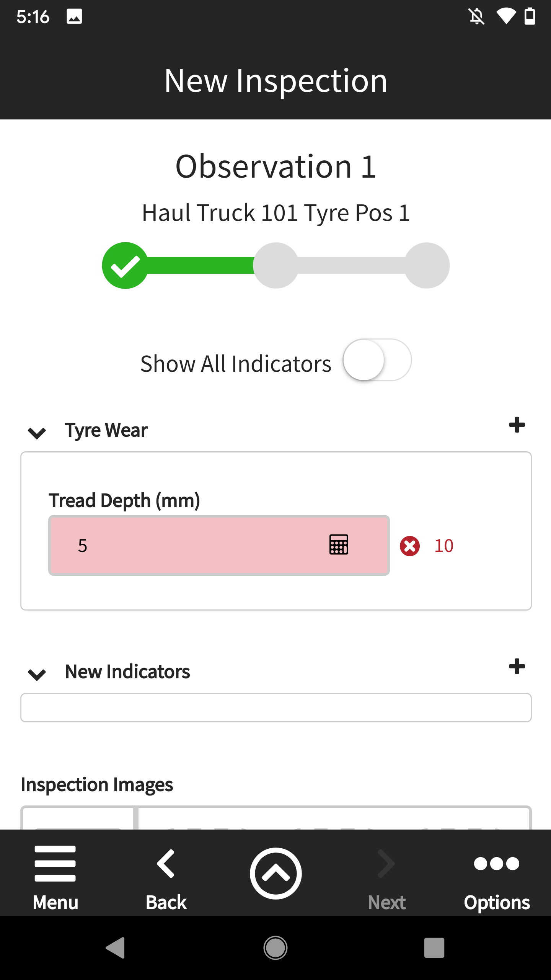Tap the Android back navigation triangle
The height and width of the screenshot is (980, 551).
(116, 948)
